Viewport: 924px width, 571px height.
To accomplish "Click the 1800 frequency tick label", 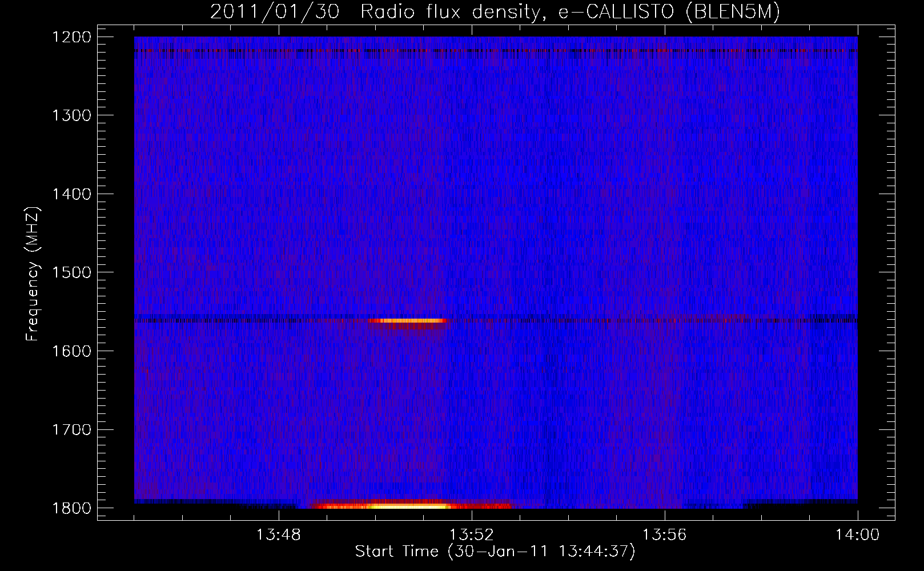I will coord(71,508).
